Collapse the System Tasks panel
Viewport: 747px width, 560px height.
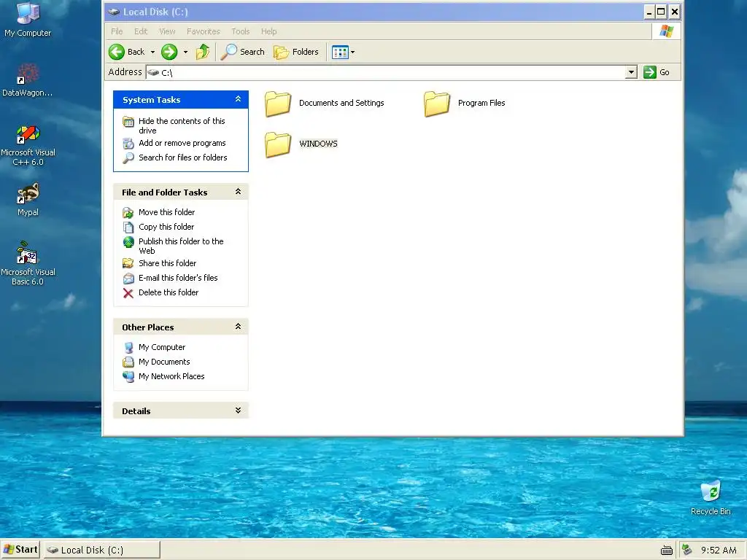pos(239,99)
